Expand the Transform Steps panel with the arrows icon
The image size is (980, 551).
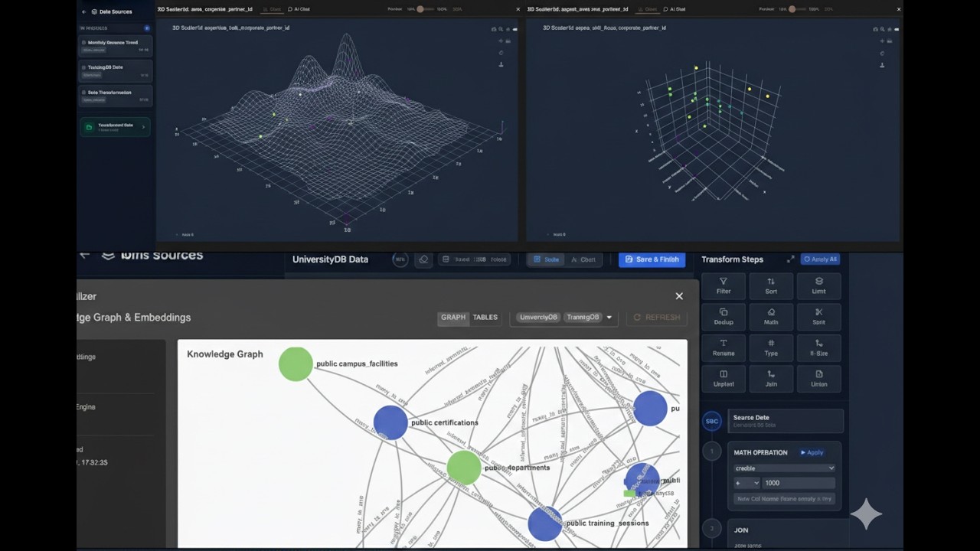pyautogui.click(x=790, y=259)
